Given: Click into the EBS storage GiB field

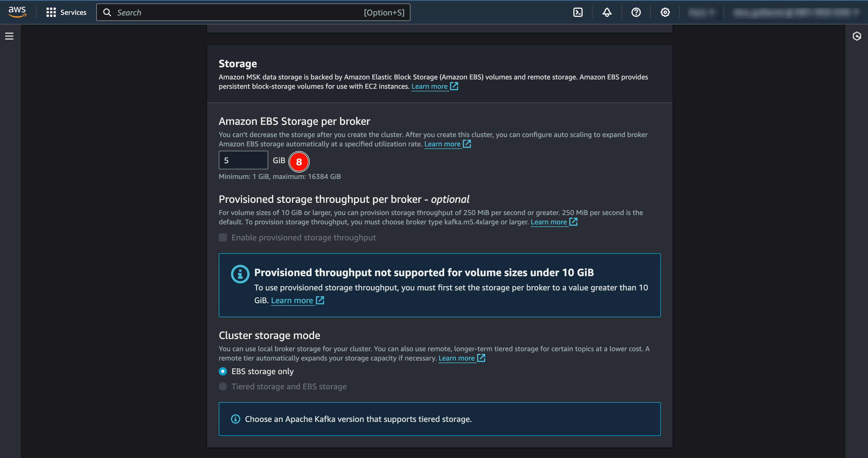Looking at the screenshot, I should pos(243,160).
